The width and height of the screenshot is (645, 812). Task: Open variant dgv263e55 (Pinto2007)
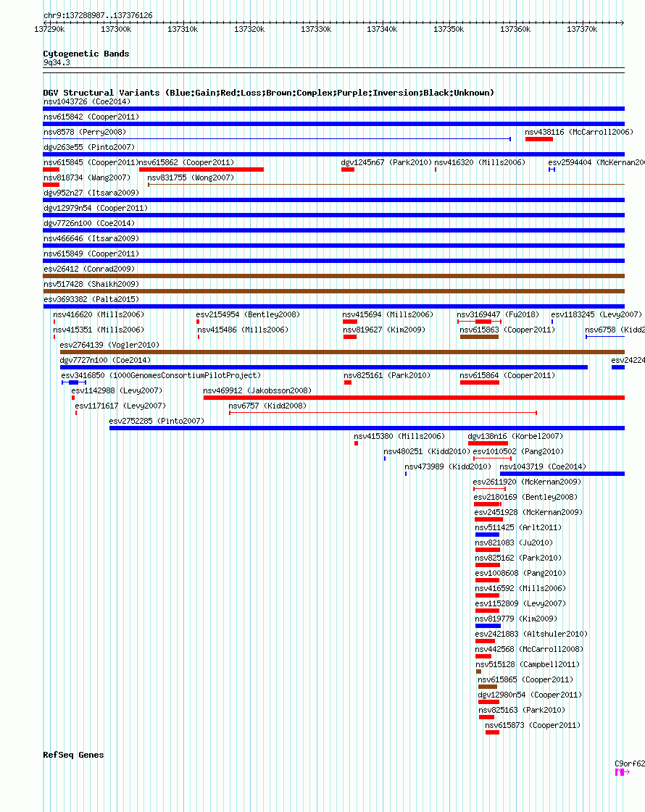pyautogui.click(x=89, y=147)
